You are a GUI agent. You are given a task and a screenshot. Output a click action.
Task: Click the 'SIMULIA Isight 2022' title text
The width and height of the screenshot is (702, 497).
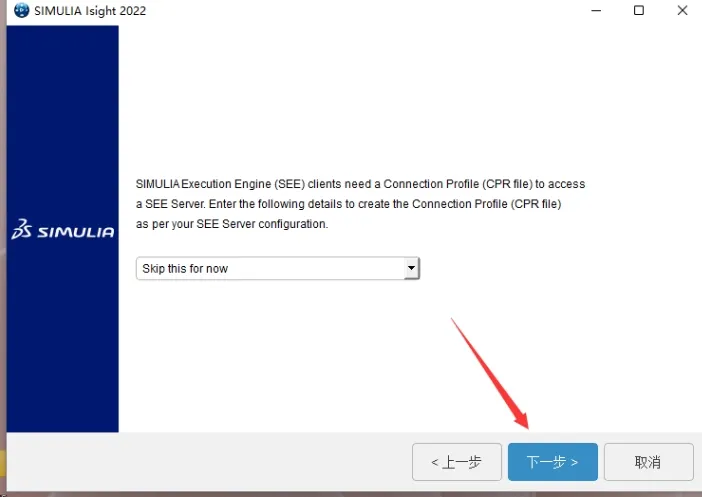[90, 11]
